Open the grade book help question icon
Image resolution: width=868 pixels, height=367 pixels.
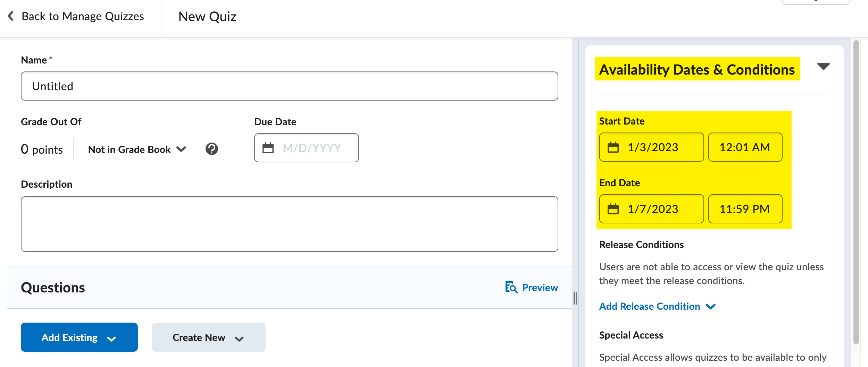[x=211, y=149]
